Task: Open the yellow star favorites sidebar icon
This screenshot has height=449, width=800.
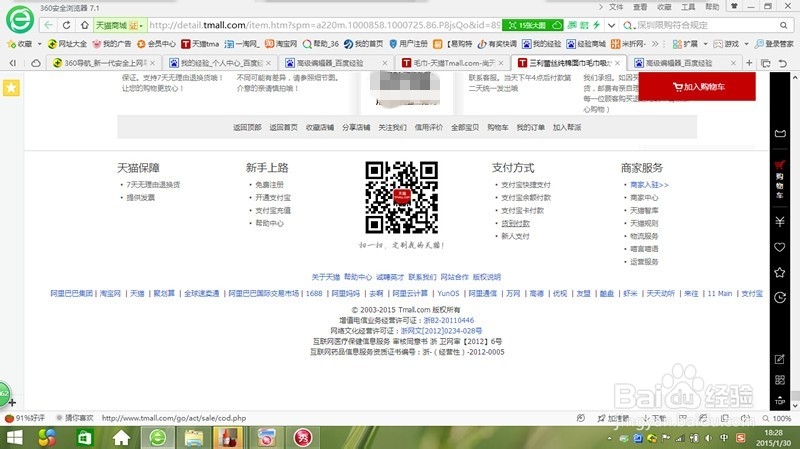Action: tap(11, 88)
